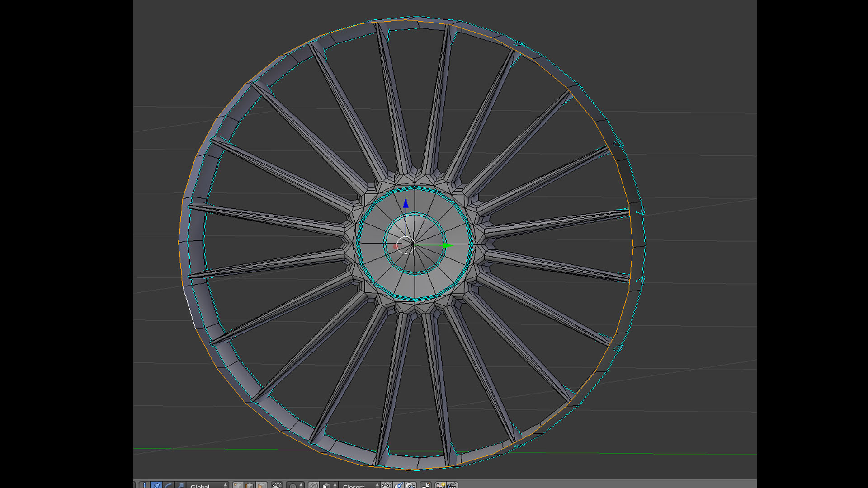Image resolution: width=868 pixels, height=488 pixels.
Task: Click the green Y axis manipulator arrow
Action: pyautogui.click(x=447, y=245)
